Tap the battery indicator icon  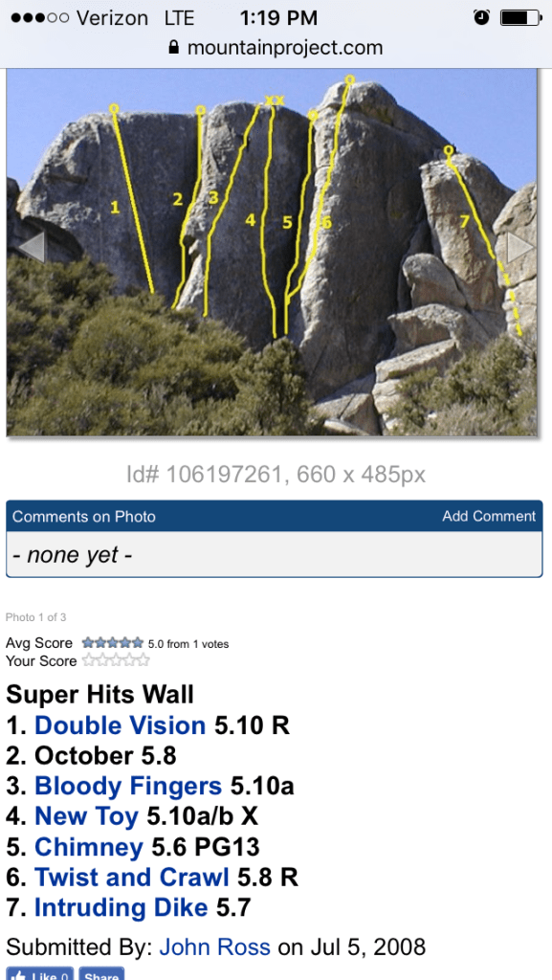521,18
